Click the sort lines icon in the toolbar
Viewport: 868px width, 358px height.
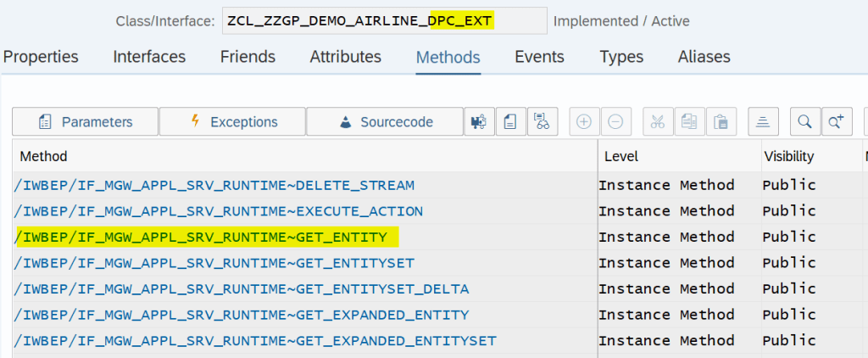pos(763,121)
